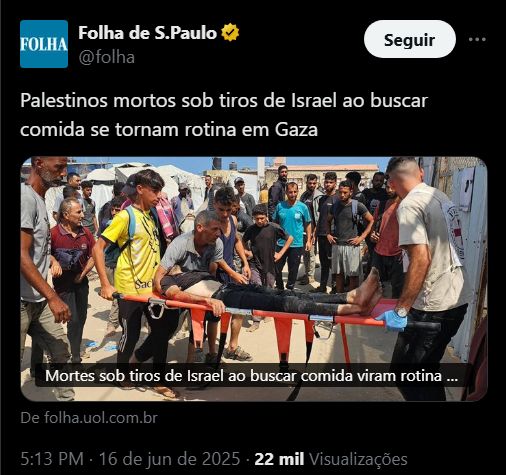Click the post timestamp 5:13 PM
This screenshot has width=506, height=475.
click(52, 459)
